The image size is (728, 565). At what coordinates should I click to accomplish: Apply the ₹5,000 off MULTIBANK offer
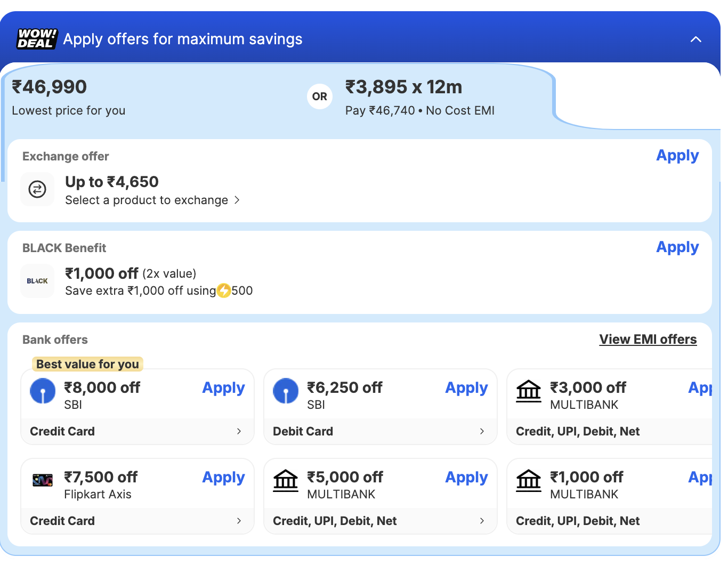click(466, 478)
